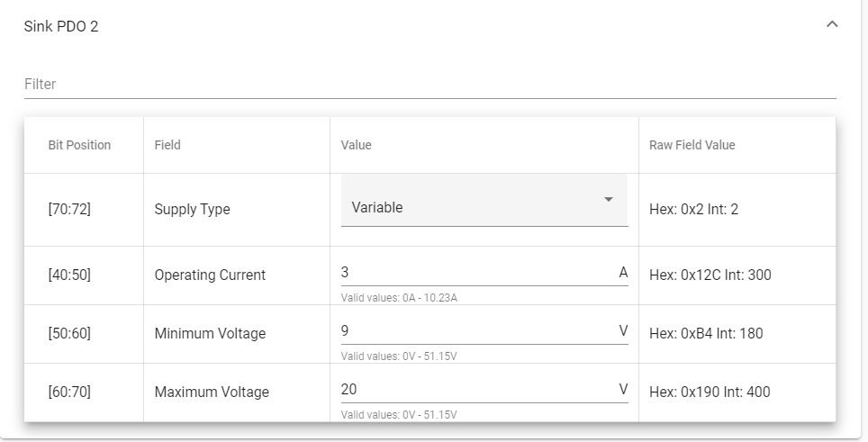Viewport: 868px width, 442px height.
Task: Click the Bit Position column header
Action: tap(79, 145)
